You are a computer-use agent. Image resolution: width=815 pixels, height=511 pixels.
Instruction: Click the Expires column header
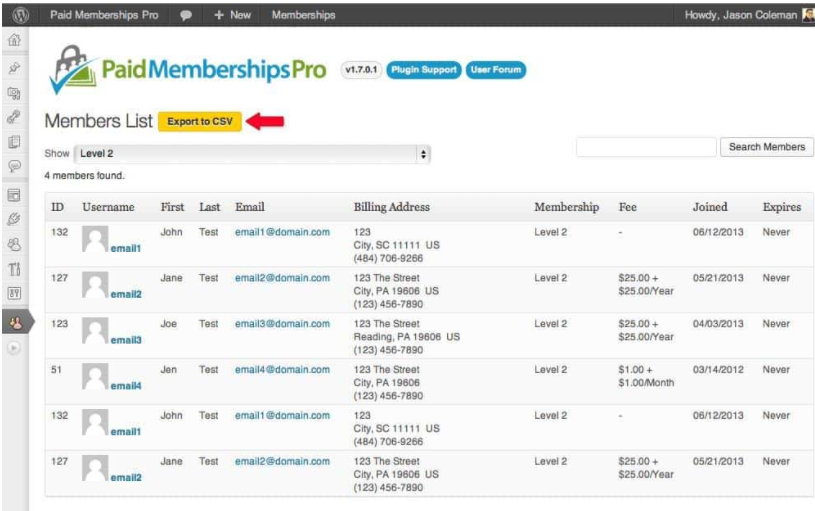pos(782,207)
